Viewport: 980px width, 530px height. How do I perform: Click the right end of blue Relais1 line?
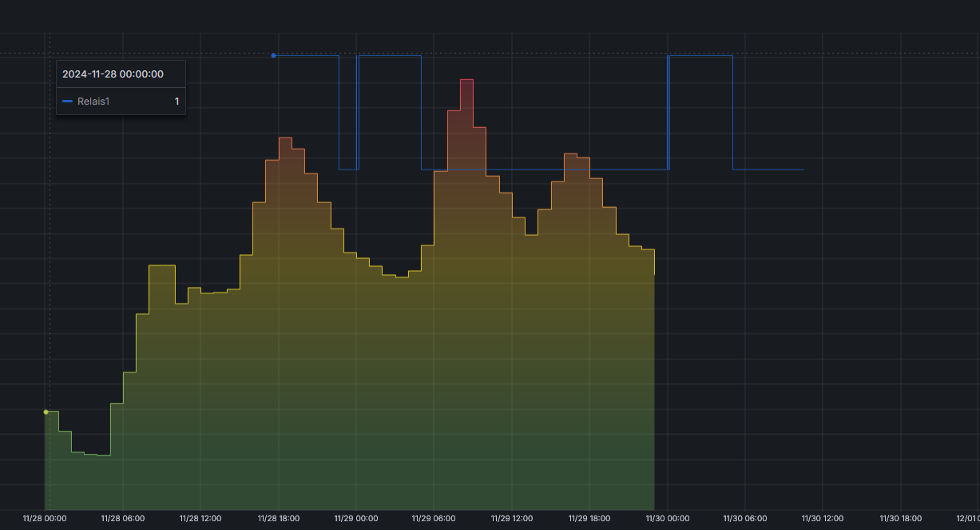[x=802, y=169]
